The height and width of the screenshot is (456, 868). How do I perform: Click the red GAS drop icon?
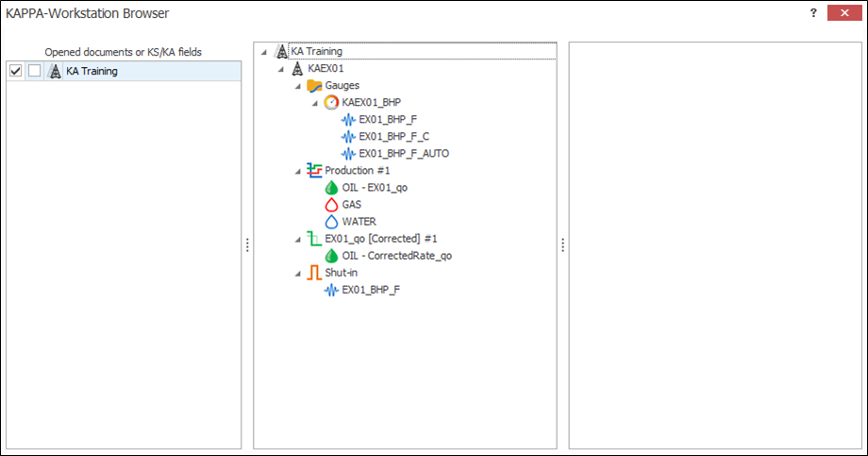coord(331,205)
